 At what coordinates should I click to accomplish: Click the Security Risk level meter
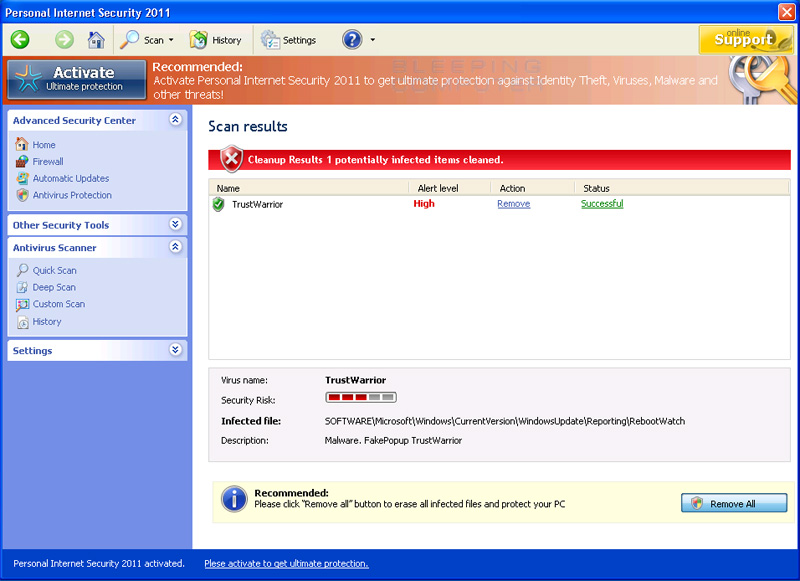point(358,397)
